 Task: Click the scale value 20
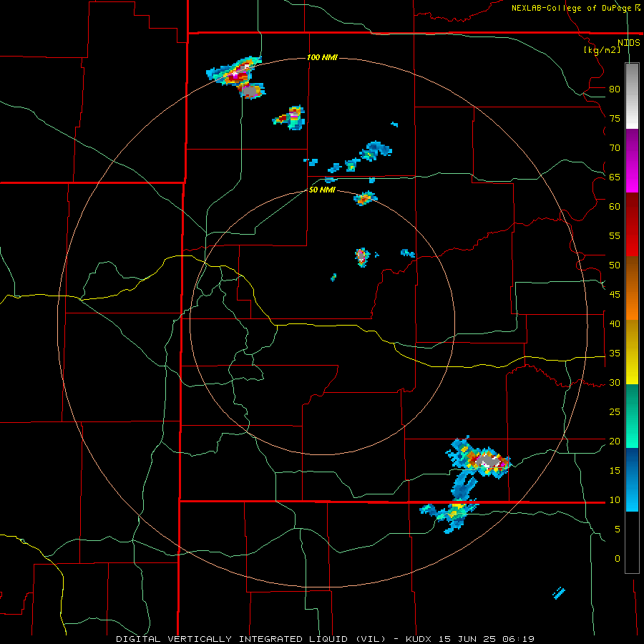[615, 441]
